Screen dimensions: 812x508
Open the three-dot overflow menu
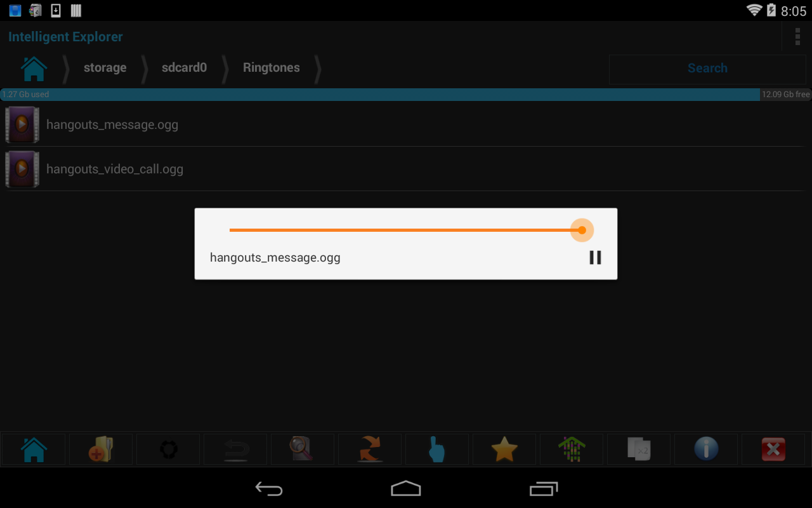[x=797, y=37]
